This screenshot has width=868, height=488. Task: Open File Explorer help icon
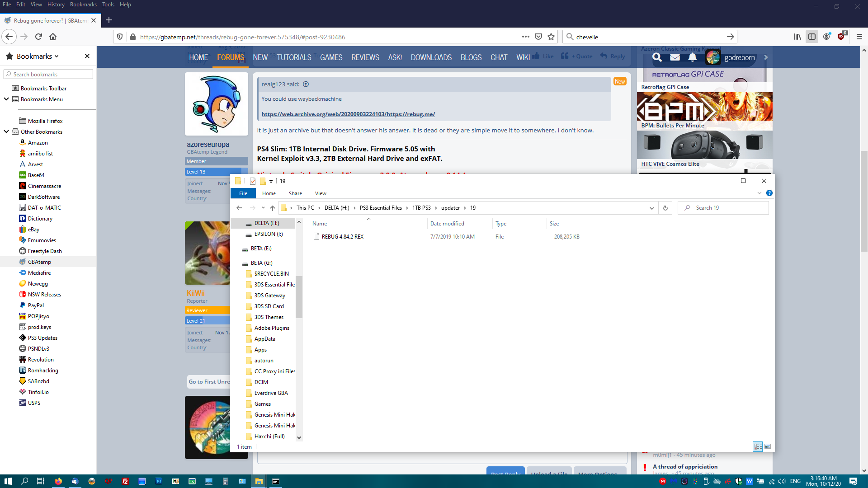tap(769, 193)
